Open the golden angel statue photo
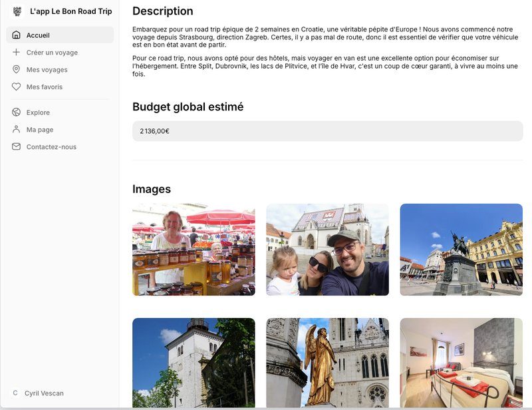Viewport: 532px width, 410px height. coord(327,363)
